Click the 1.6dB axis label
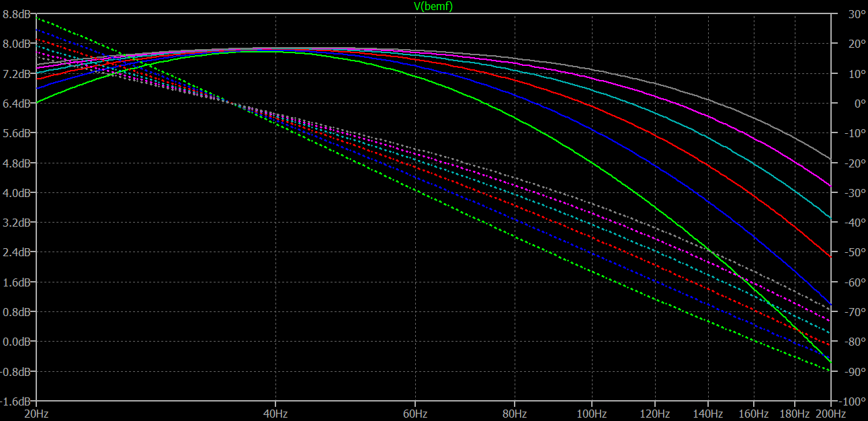Image resolution: width=868 pixels, height=421 pixels. (x=18, y=282)
